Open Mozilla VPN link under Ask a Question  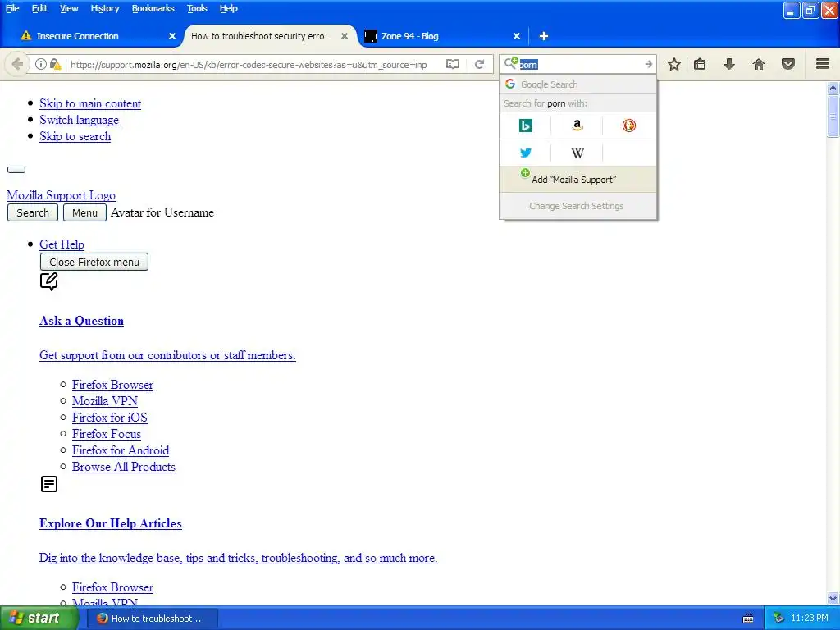pos(104,401)
